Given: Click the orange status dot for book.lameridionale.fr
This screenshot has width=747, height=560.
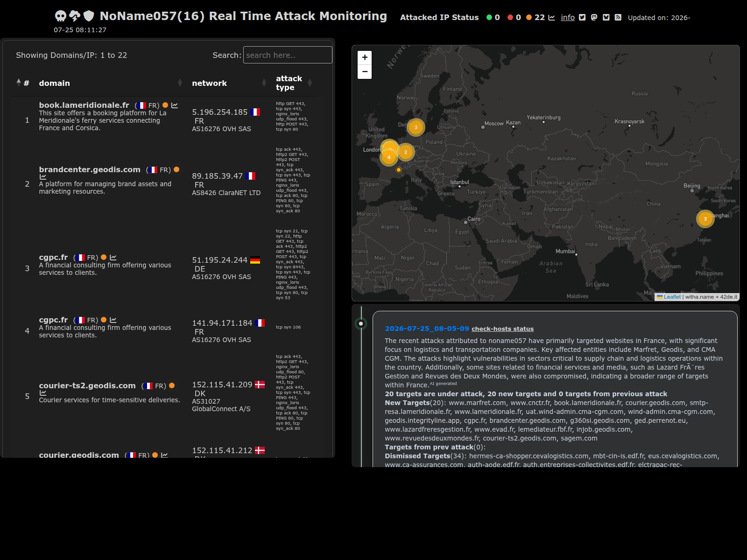Looking at the screenshot, I should [165, 105].
